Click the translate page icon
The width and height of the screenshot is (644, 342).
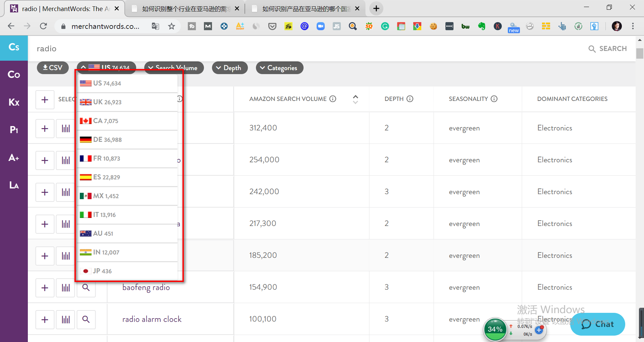(x=155, y=26)
